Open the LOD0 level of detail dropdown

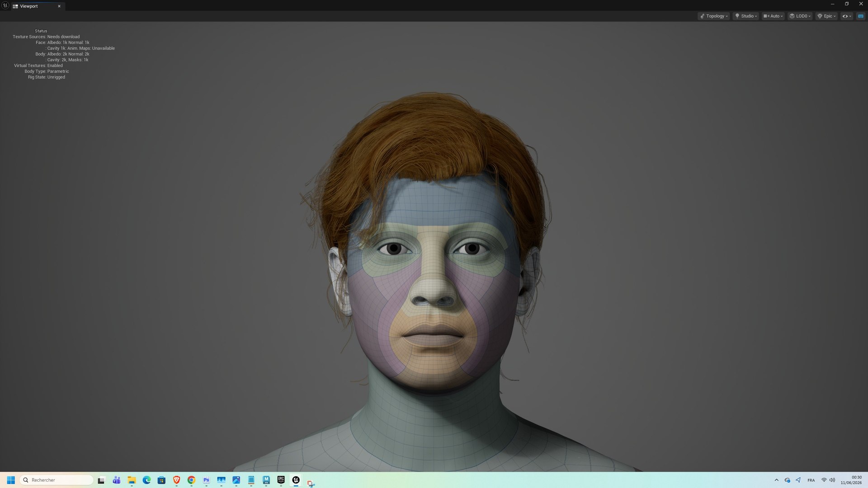[800, 16]
